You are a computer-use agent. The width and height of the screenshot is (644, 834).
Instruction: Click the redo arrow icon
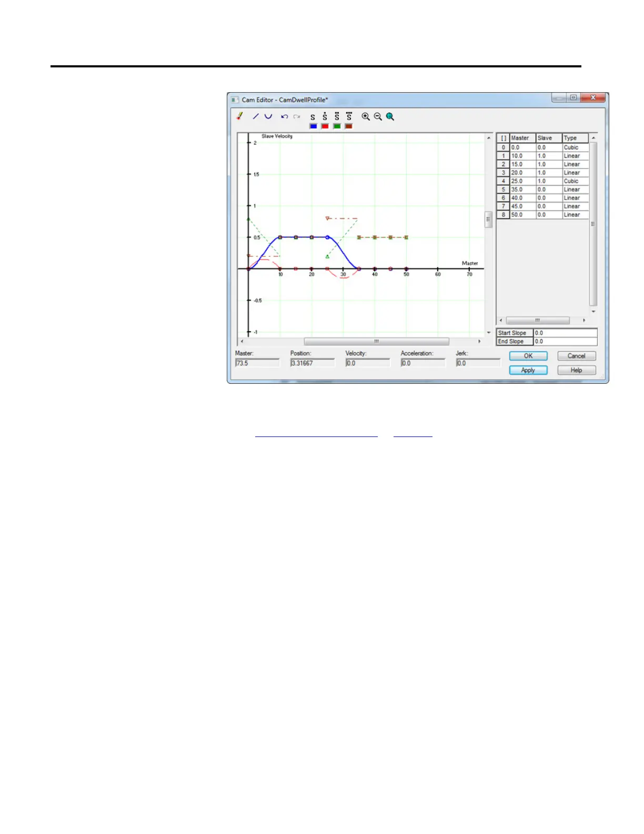coord(297,116)
